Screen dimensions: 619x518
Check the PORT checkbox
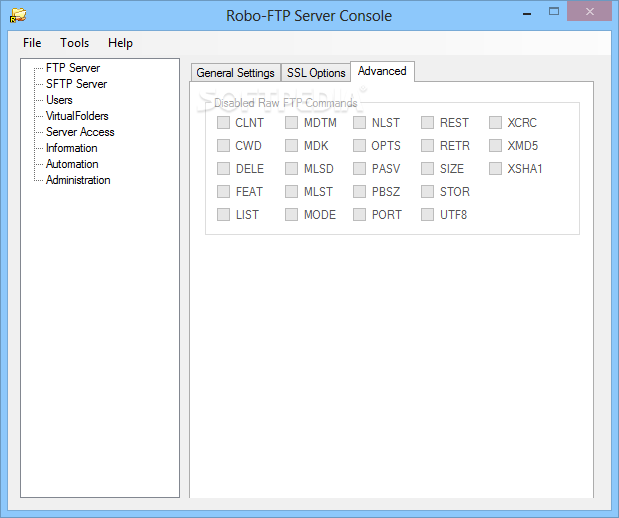pyautogui.click(x=359, y=214)
